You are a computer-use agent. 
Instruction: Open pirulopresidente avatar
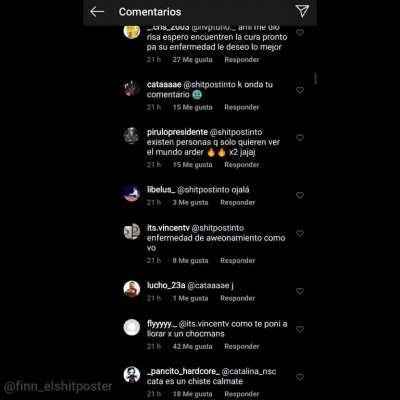132,136
